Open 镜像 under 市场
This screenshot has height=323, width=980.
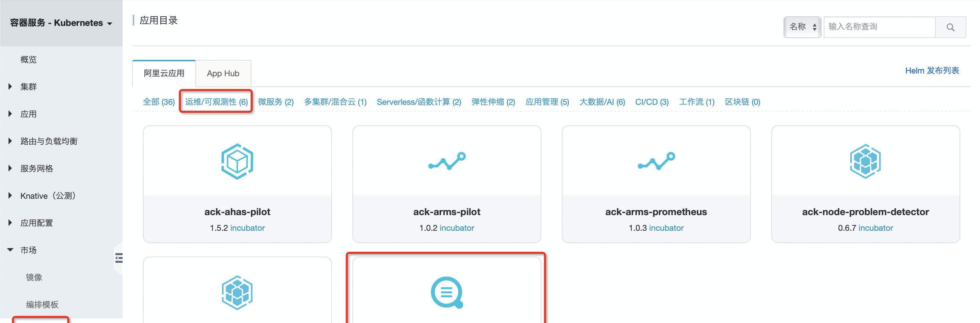pos(34,277)
